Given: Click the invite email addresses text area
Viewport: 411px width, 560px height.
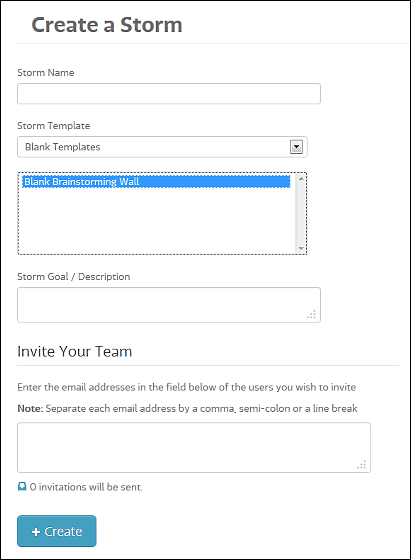Looking at the screenshot, I should click(194, 448).
